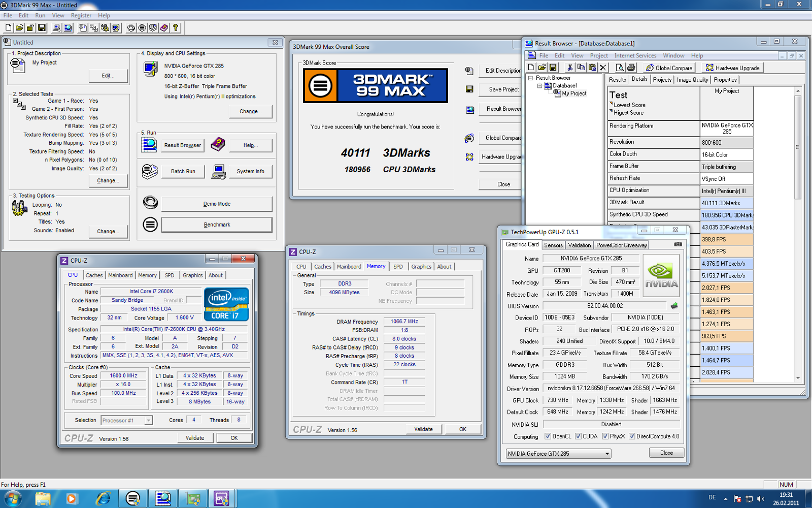Click the purple Help book icon in 3DMark toolbar

coord(164,28)
